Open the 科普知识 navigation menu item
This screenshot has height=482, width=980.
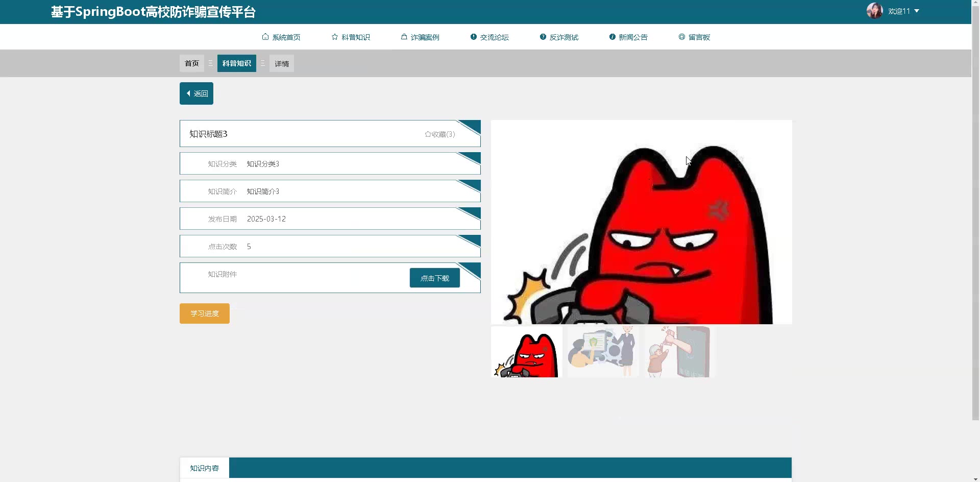point(351,37)
